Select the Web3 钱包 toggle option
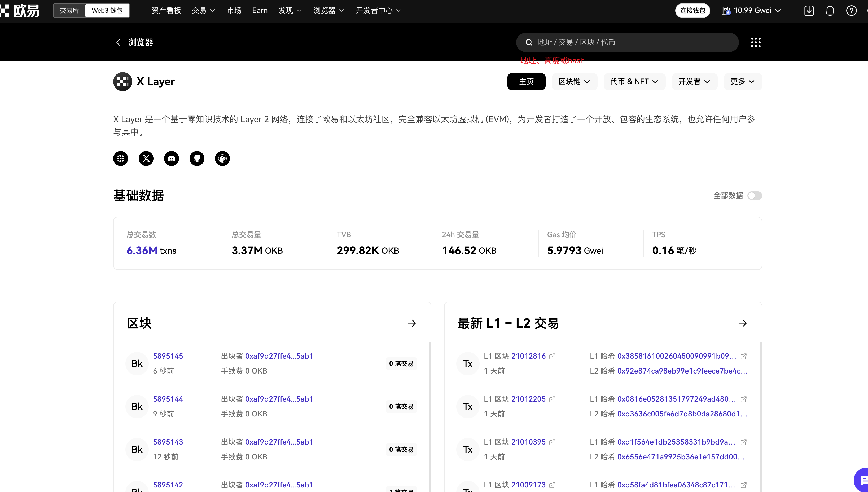868x492 pixels. point(107,11)
